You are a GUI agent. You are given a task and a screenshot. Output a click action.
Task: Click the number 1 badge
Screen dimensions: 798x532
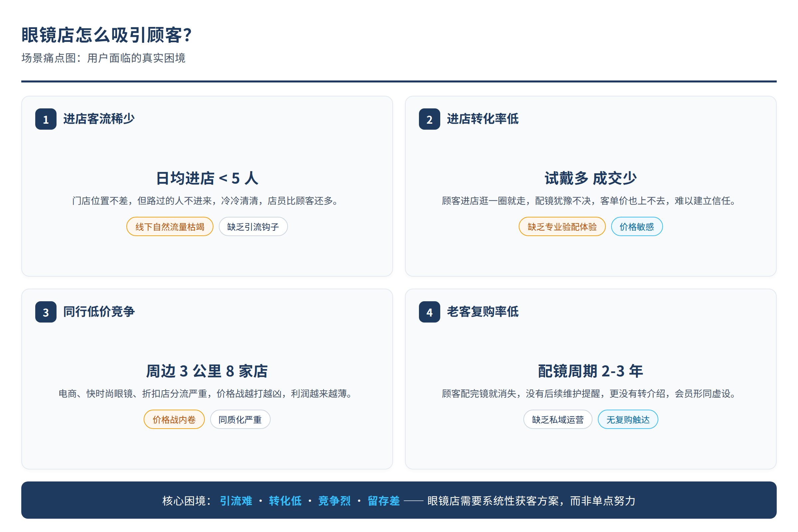click(x=46, y=119)
